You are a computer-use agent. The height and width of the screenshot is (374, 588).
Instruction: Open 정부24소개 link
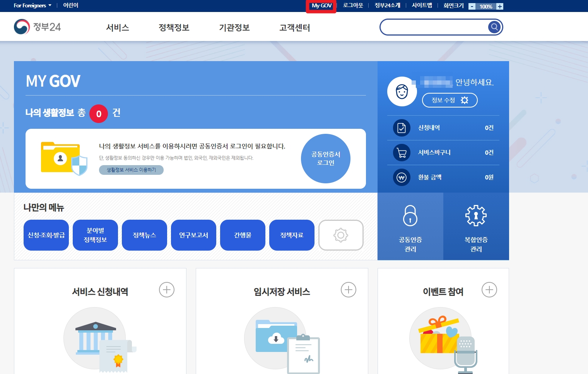[x=387, y=5]
